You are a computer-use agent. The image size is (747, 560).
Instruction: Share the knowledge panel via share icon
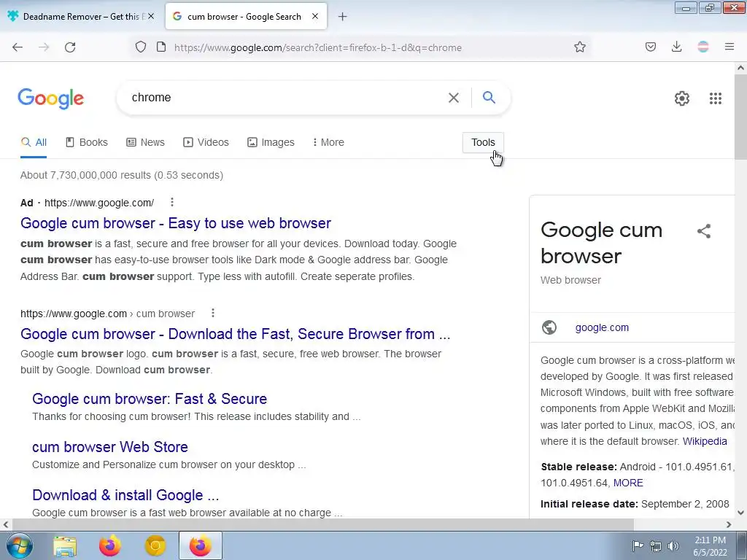tap(704, 231)
